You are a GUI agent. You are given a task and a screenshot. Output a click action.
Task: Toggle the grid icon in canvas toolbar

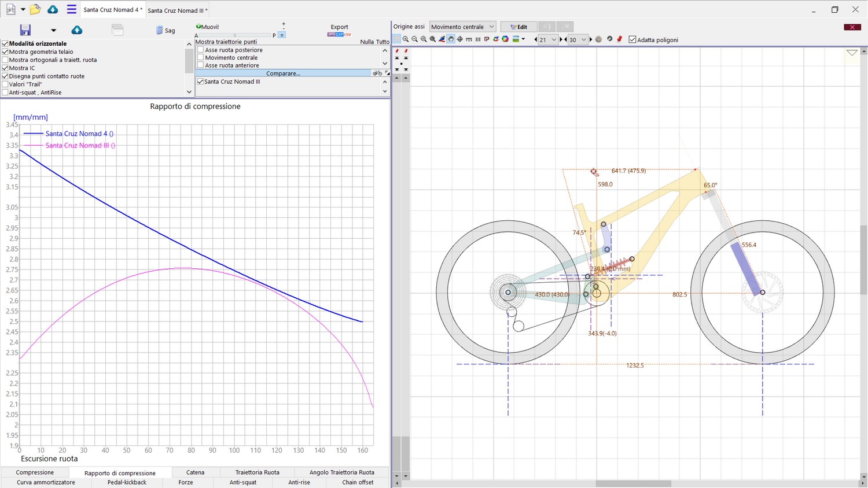point(397,39)
